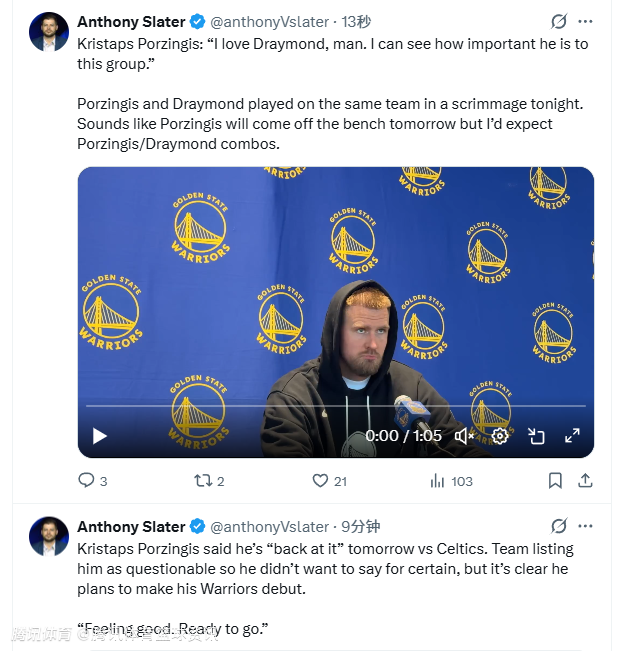The height and width of the screenshot is (651, 630).
Task: Click Anthony Slater's avatar on second tweet
Action: [x=49, y=537]
